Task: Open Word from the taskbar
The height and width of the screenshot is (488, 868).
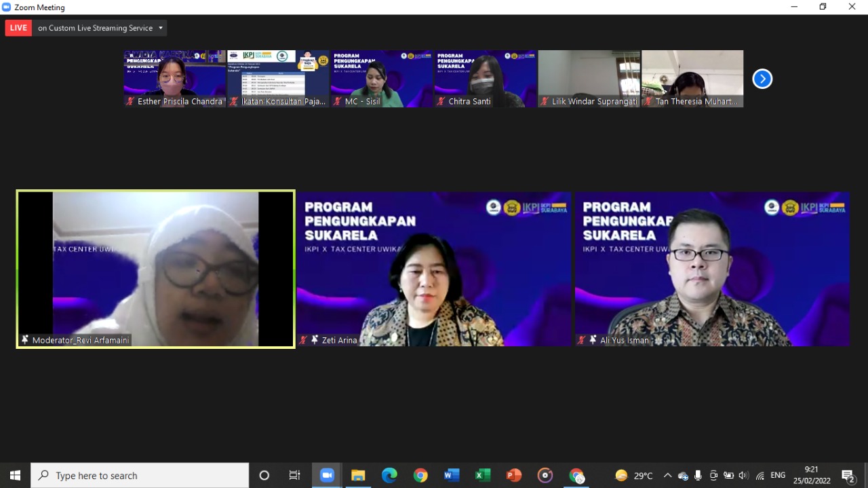Action: tap(452, 475)
